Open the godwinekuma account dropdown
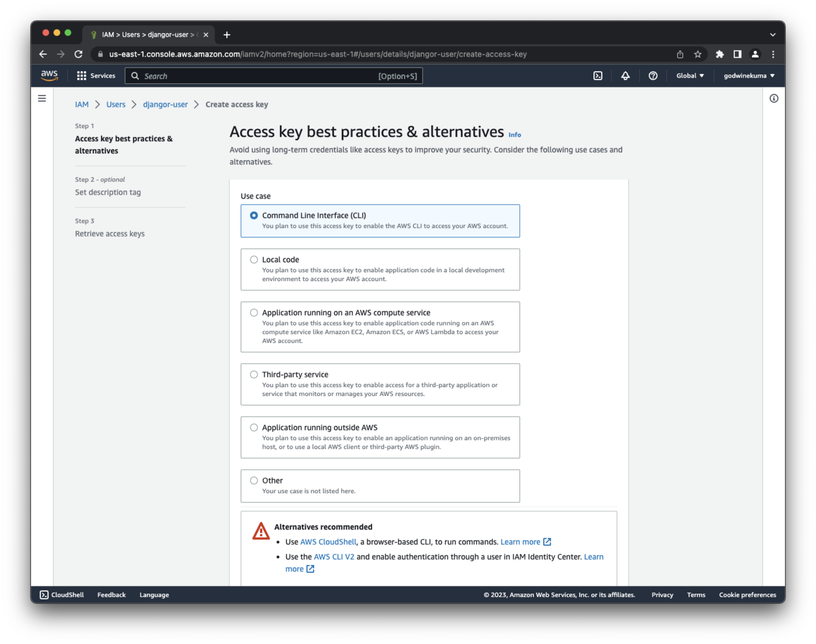 (x=749, y=76)
